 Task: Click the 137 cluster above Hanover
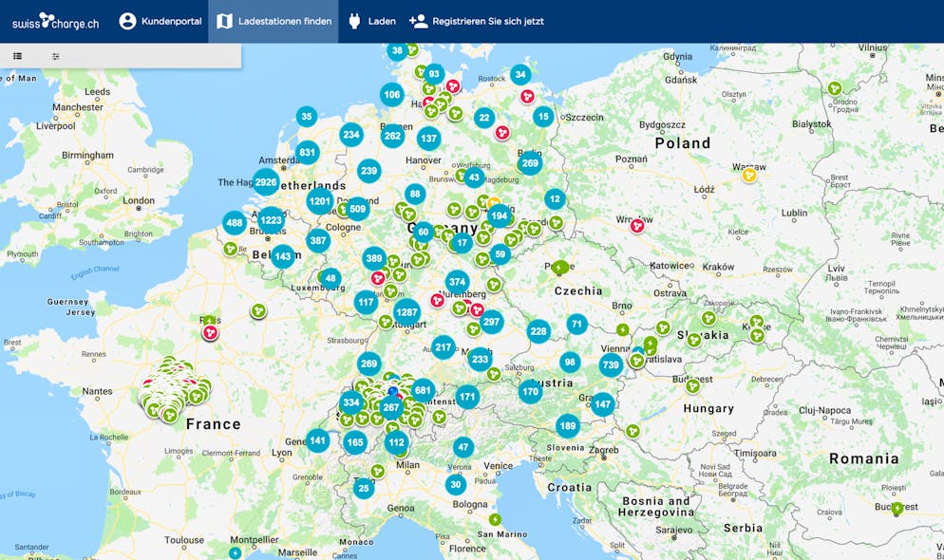428,139
